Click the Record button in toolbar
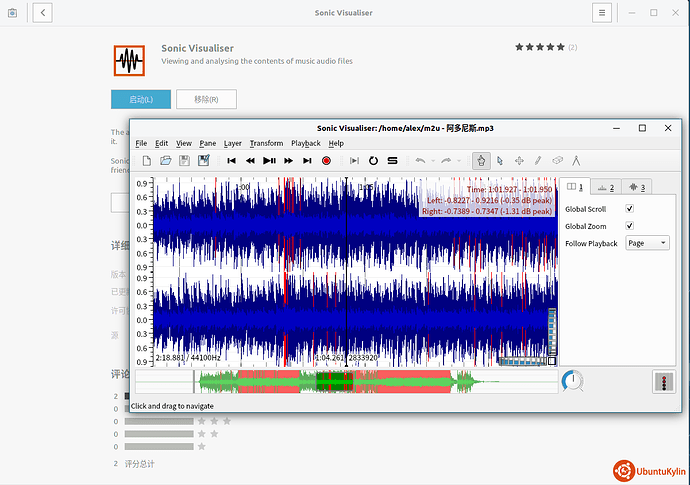Screen dimensions: 690x485 326,160
